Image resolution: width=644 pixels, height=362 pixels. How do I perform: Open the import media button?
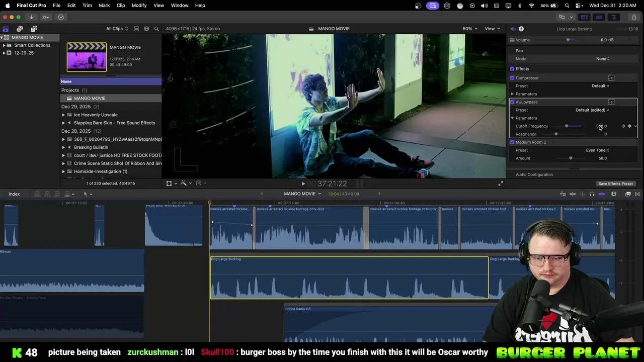coord(31,17)
